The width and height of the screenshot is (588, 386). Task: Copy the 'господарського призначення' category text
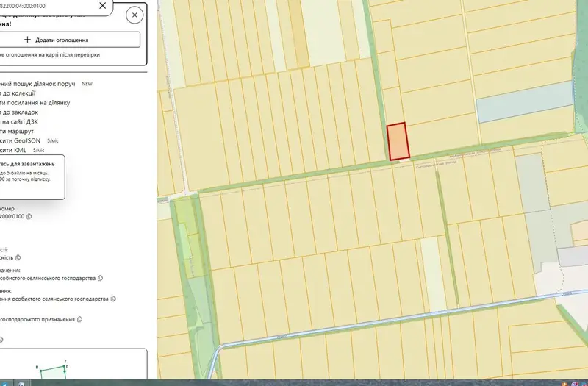coord(79,320)
